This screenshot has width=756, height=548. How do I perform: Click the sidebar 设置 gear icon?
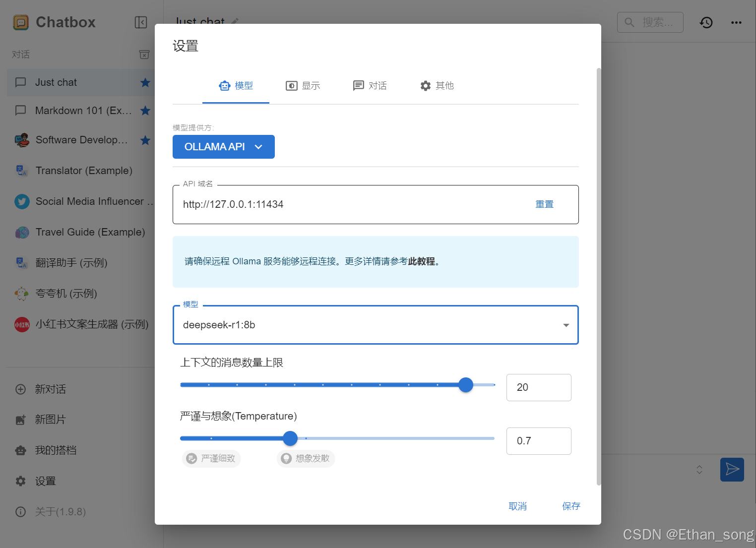tap(20, 481)
